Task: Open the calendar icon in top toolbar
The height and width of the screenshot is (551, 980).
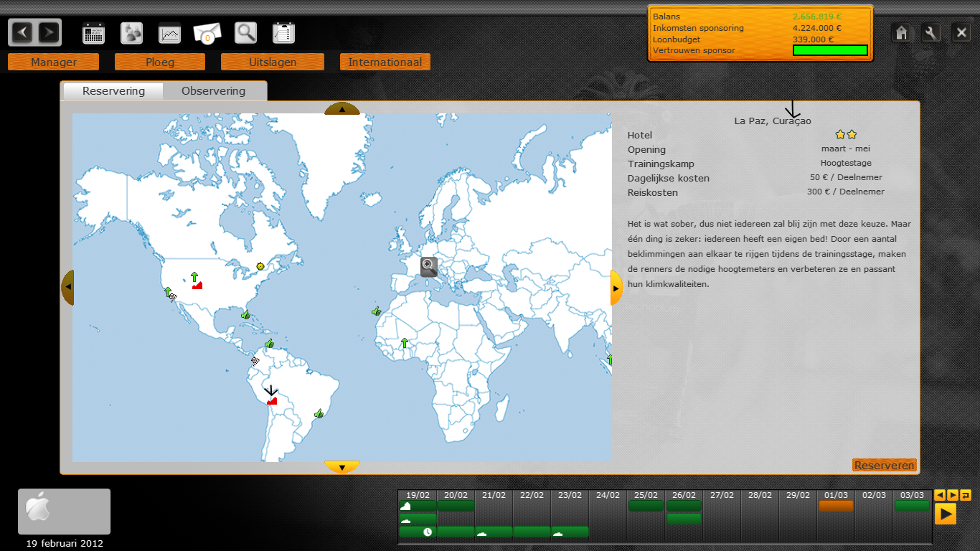Action: 94,33
